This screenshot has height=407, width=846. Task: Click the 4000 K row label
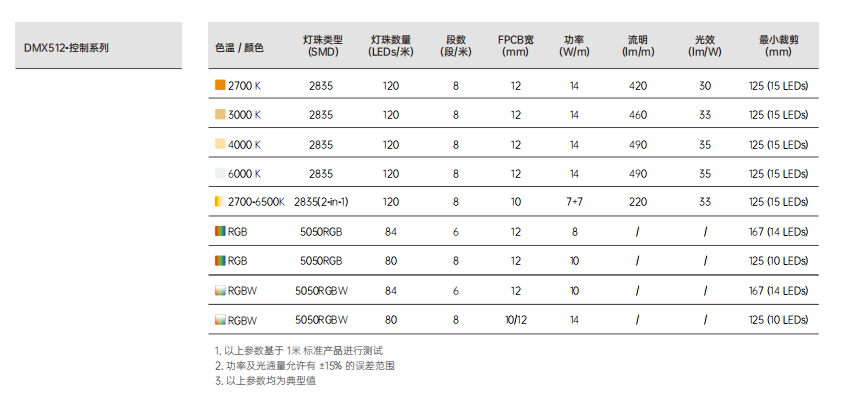click(244, 145)
